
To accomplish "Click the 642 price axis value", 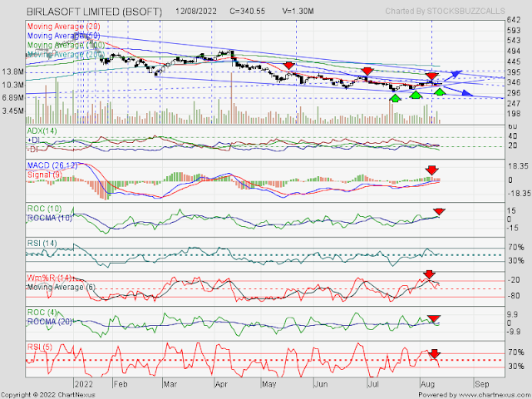I will tap(514, 20).
